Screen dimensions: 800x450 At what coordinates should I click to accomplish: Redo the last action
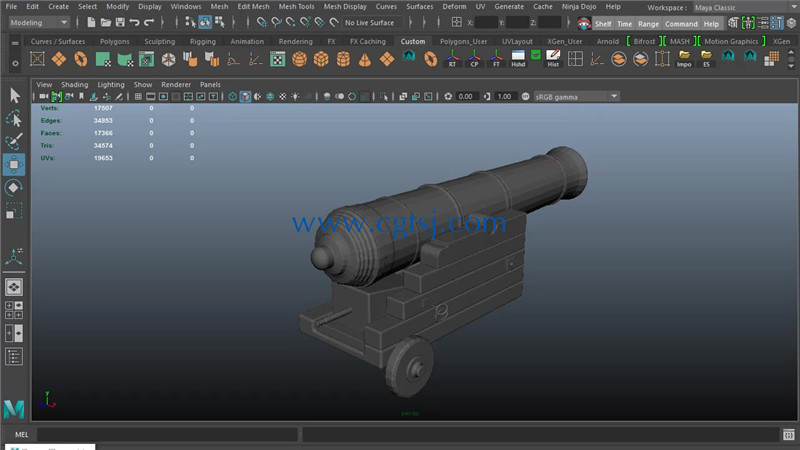149,22
